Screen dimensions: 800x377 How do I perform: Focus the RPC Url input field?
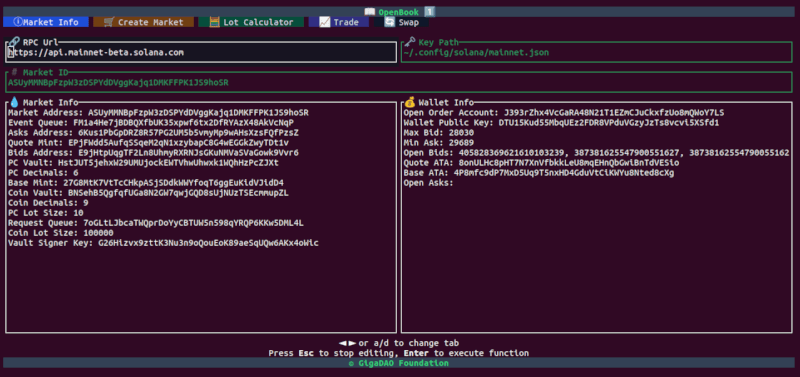[201, 53]
